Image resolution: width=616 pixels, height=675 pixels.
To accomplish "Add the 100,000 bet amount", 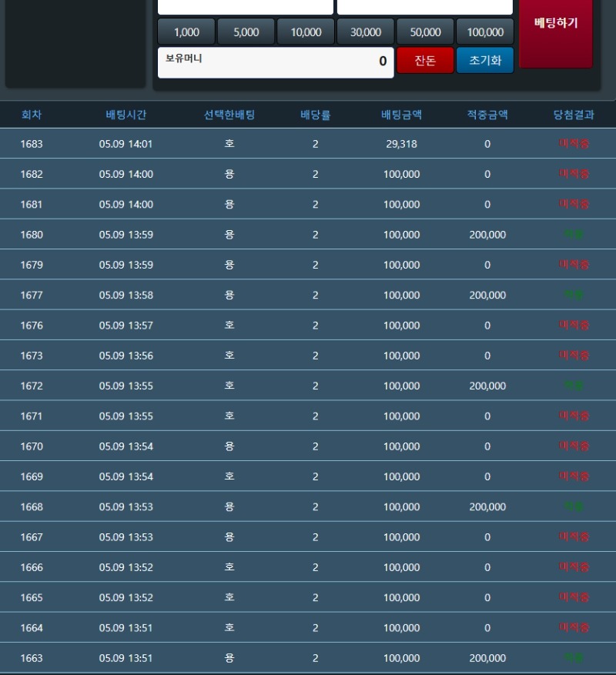I will (485, 32).
